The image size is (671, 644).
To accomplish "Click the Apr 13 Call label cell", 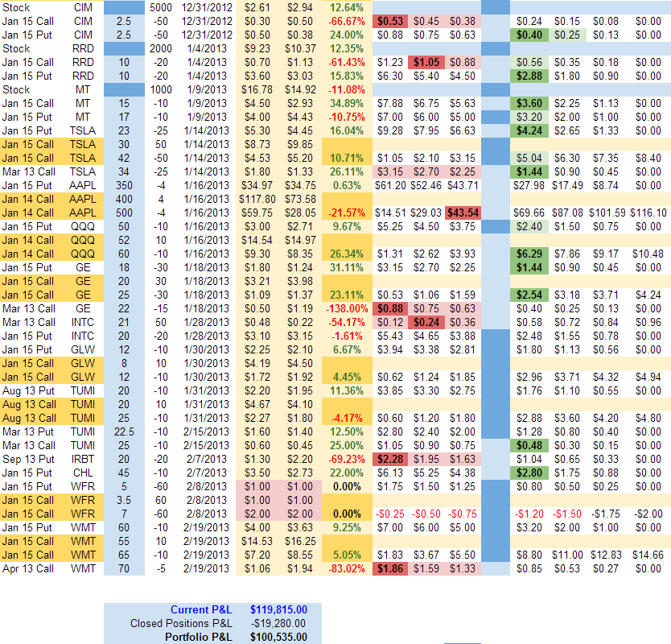I will [29, 568].
